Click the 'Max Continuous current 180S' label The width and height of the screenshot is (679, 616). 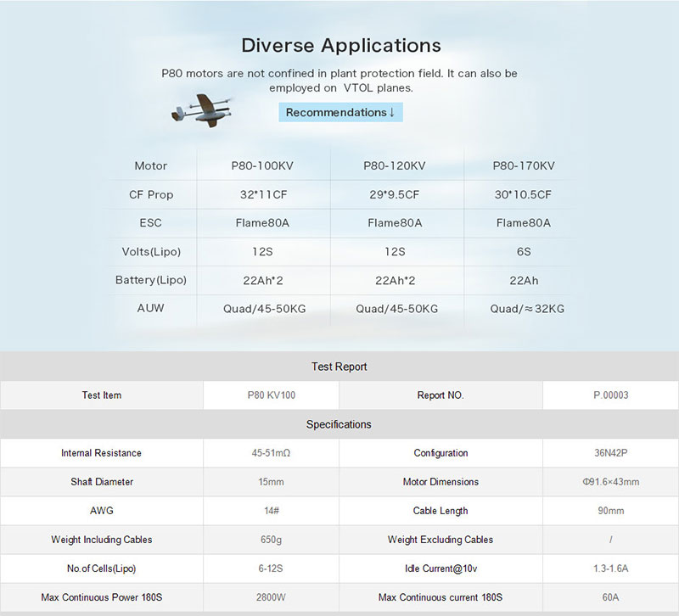[441, 597]
